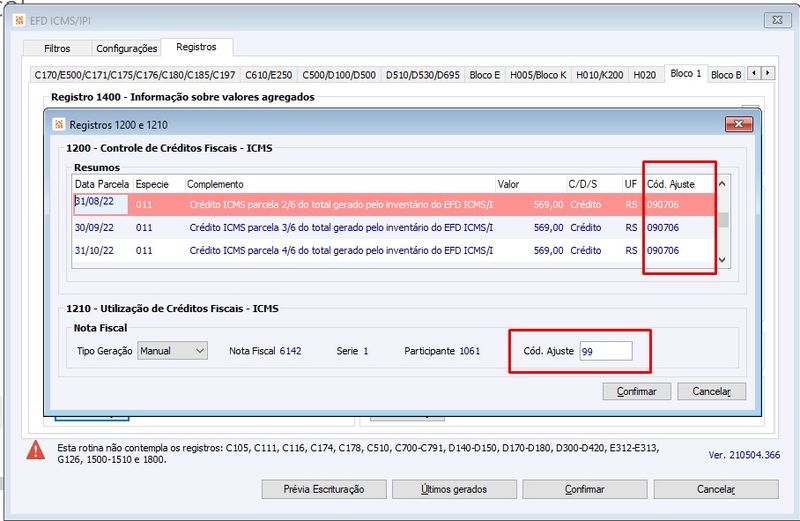800x521 pixels.
Task: Select the row dated 31/10/22
Action: 394,251
